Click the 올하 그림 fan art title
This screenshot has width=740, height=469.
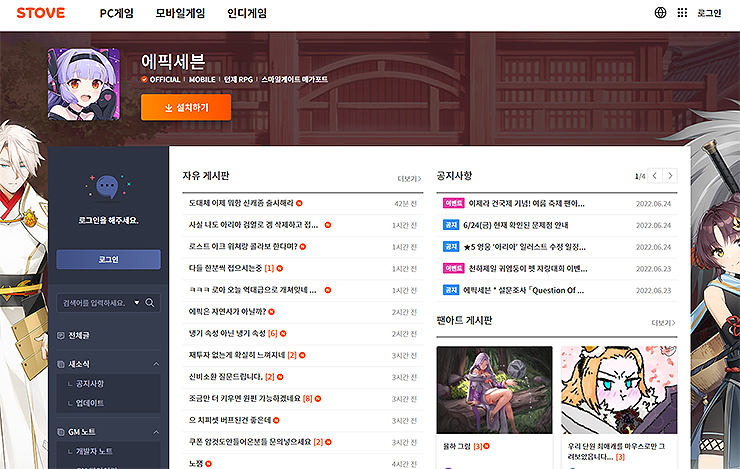click(457, 446)
